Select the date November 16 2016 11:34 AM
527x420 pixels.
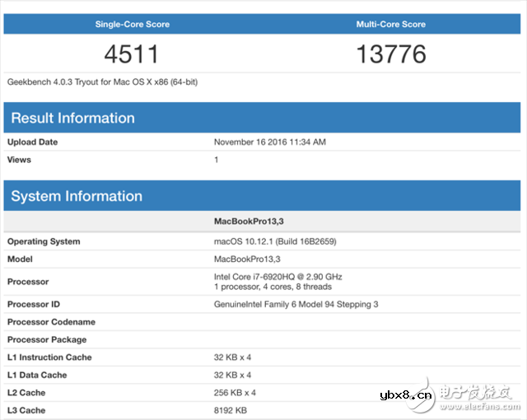(270, 142)
